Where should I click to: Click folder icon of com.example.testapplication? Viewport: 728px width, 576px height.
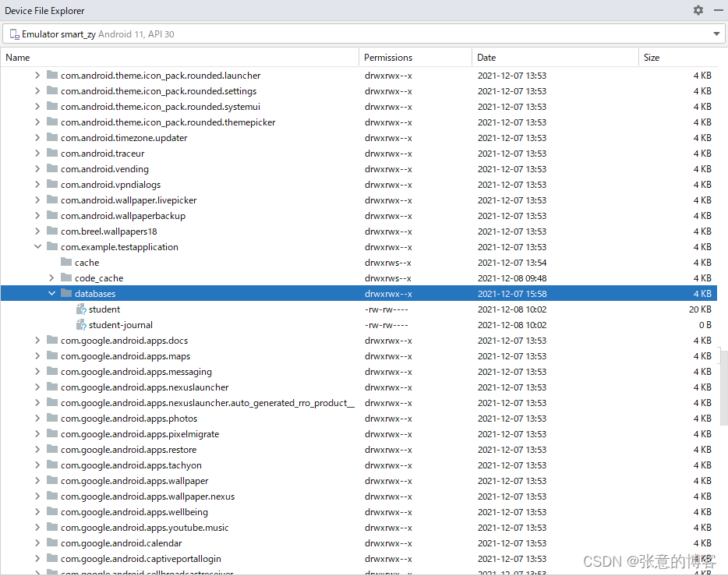coord(52,246)
